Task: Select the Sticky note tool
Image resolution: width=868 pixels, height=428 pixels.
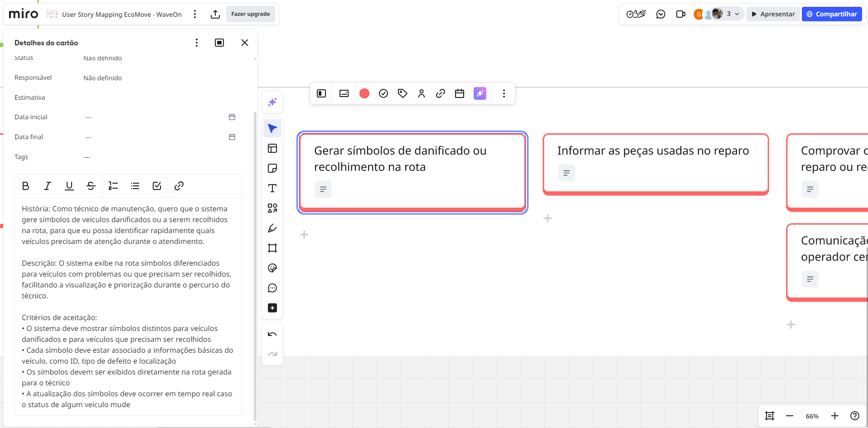Action: pos(272,169)
